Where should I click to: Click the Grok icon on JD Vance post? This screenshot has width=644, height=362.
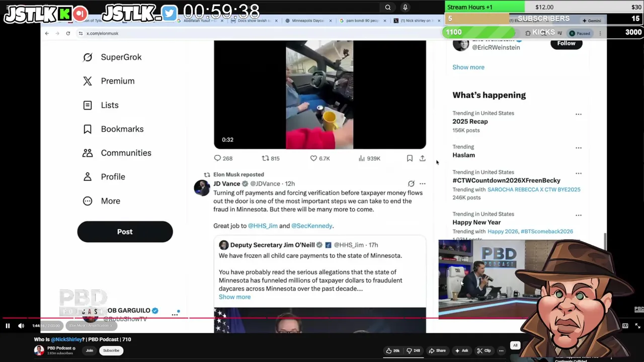click(411, 184)
